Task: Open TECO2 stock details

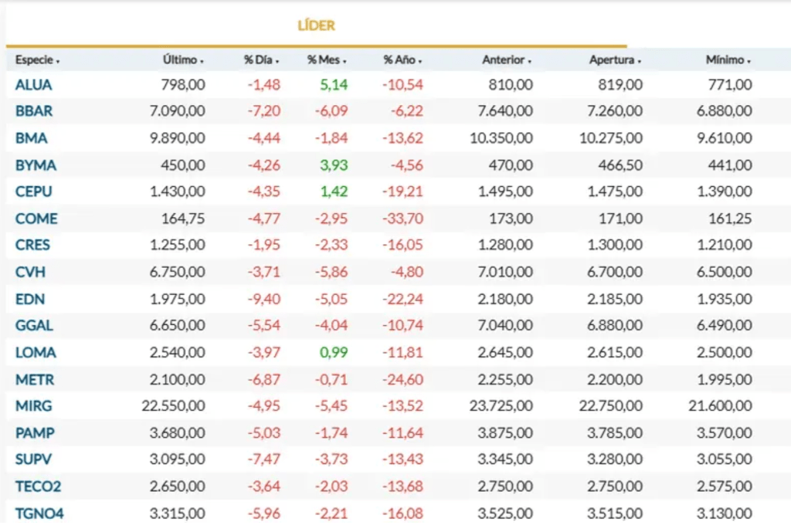Action: pos(36,486)
